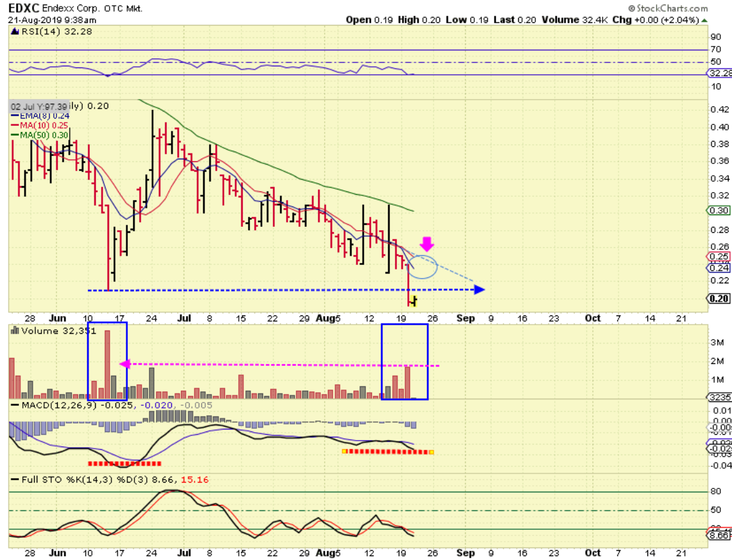The width and height of the screenshot is (732, 560).
Task: Click Sep on the date axis under the price chart
Action: tap(466, 318)
